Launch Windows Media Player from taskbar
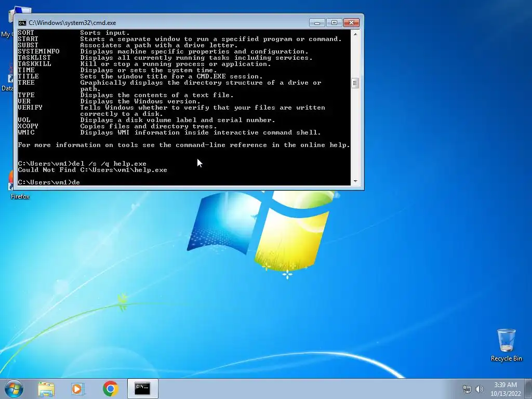The image size is (532, 399). pyautogui.click(x=78, y=389)
